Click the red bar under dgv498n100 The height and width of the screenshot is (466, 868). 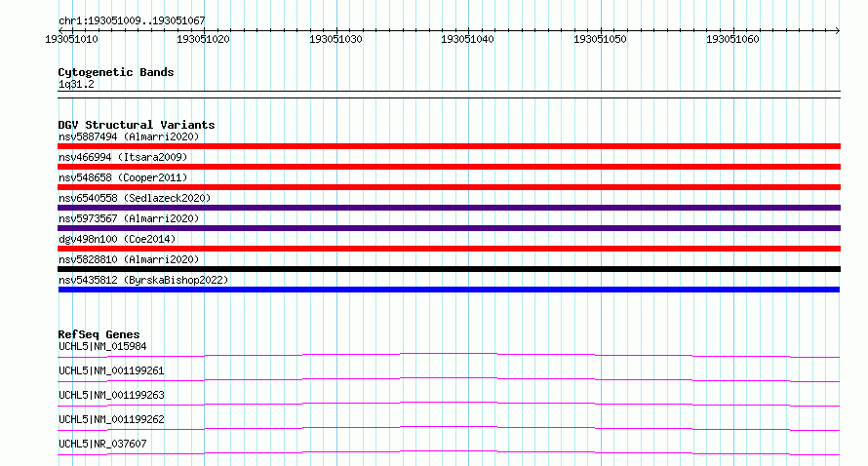pos(449,249)
